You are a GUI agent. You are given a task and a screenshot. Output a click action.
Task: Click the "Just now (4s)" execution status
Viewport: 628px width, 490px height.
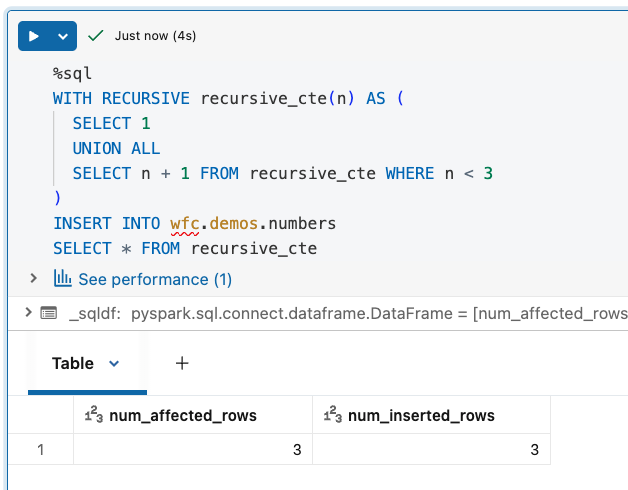point(155,36)
